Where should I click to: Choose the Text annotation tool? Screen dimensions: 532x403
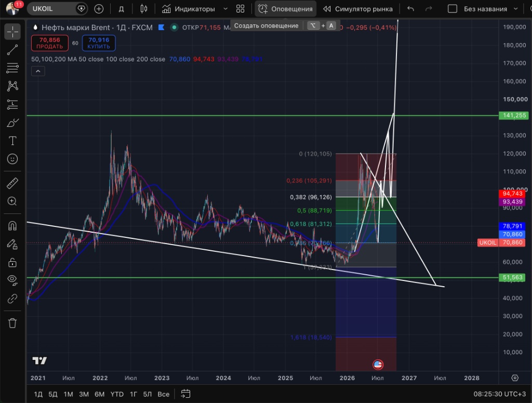pyautogui.click(x=12, y=141)
